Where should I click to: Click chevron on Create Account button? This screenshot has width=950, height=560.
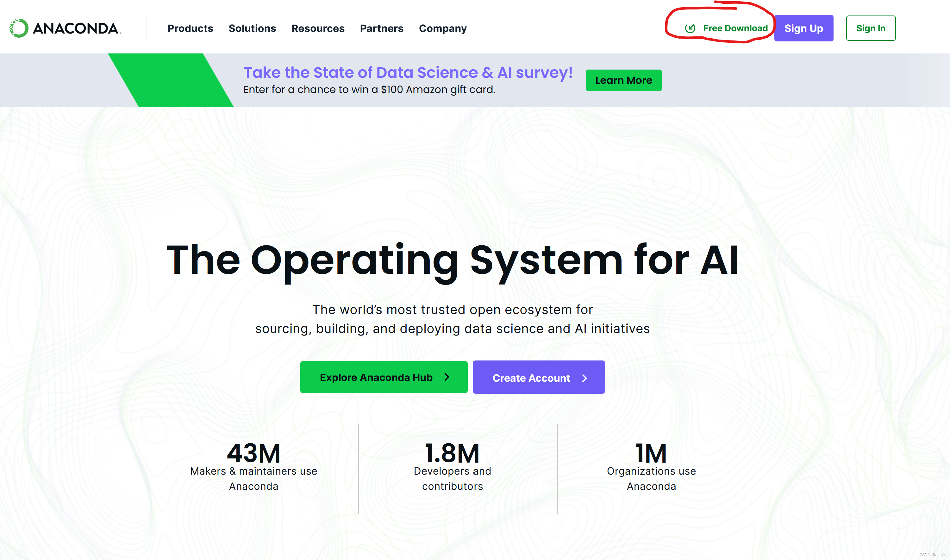coord(584,378)
